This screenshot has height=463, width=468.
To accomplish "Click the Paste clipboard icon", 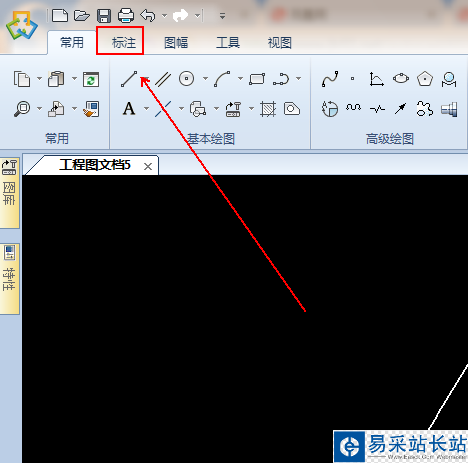I will pyautogui.click(x=56, y=79).
